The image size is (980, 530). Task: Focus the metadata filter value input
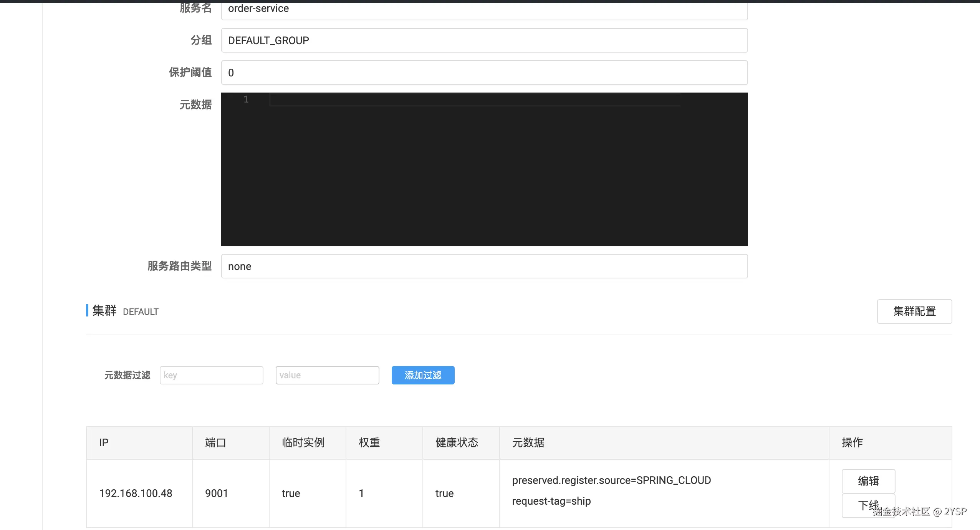click(x=327, y=375)
